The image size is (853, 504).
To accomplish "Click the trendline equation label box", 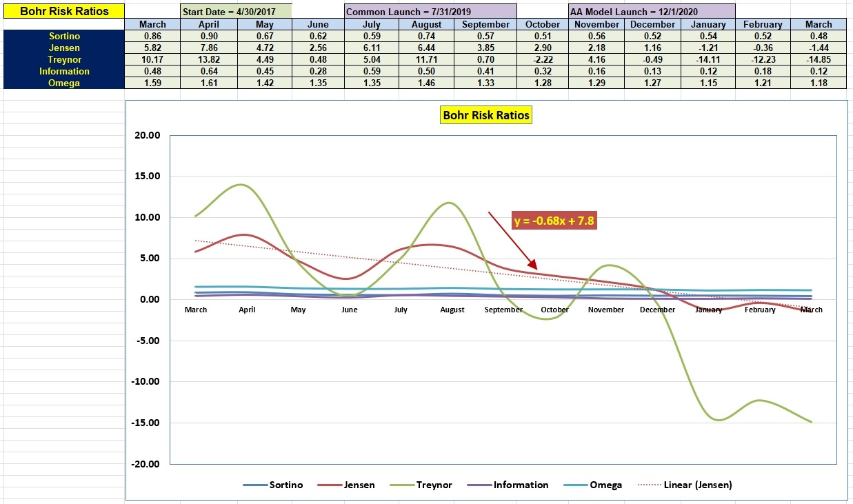I will (x=554, y=221).
